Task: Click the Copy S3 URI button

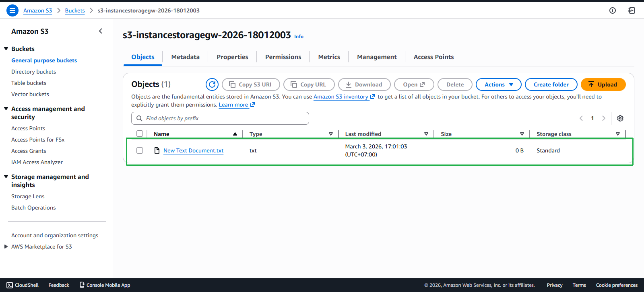Action: (251, 84)
